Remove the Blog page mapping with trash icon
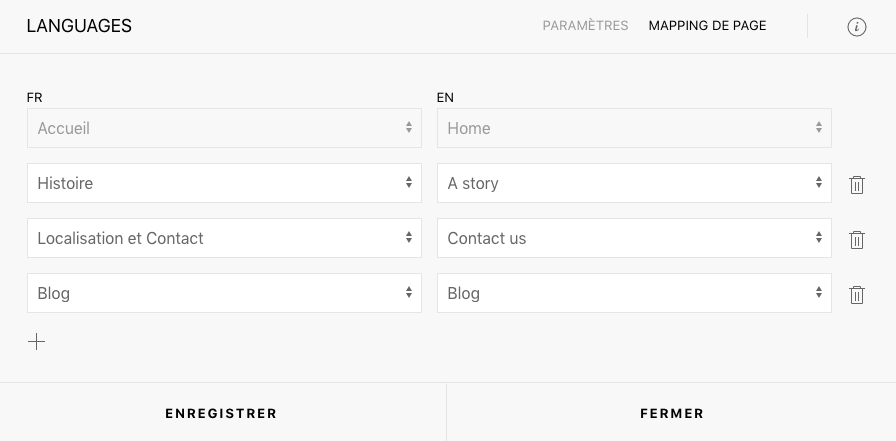The height and width of the screenshot is (441, 896). (x=857, y=294)
